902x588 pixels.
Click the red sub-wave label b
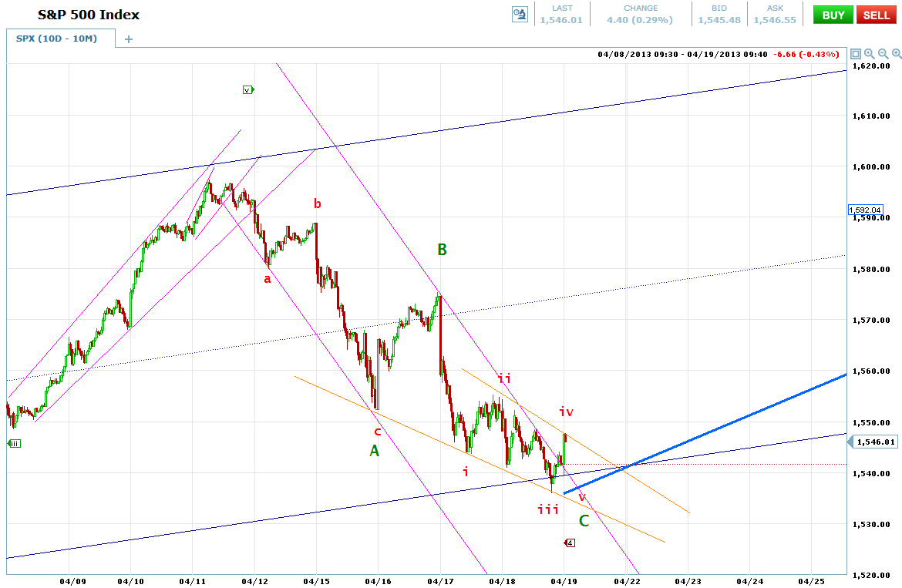317,203
